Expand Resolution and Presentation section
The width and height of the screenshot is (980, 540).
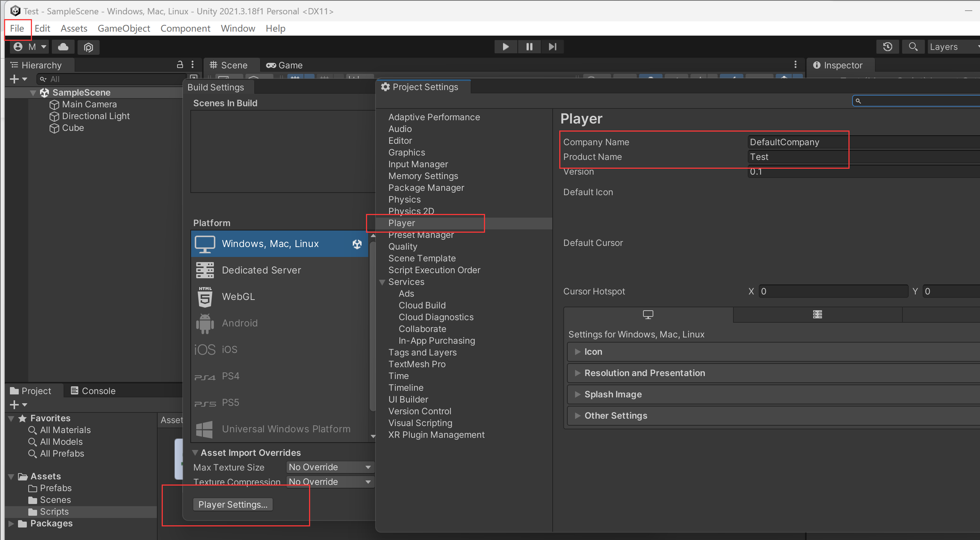(774, 373)
